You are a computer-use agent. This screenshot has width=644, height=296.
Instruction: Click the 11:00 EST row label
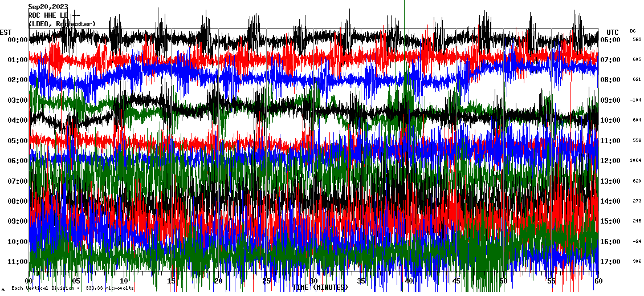18,262
